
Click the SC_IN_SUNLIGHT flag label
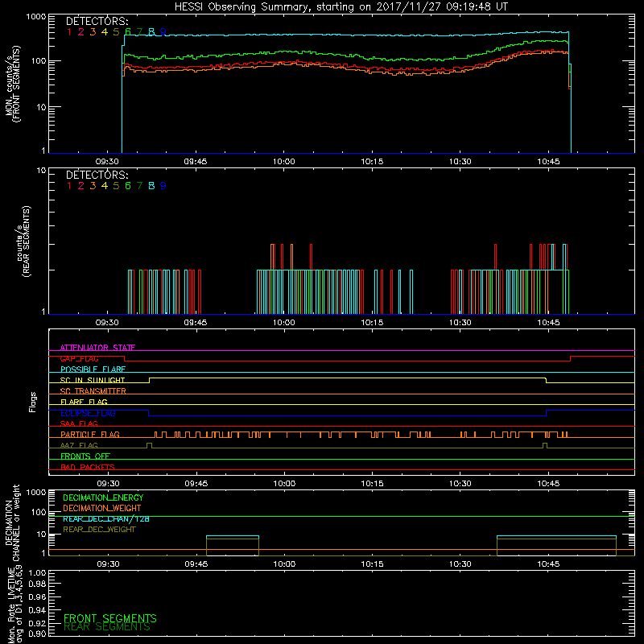click(x=93, y=380)
